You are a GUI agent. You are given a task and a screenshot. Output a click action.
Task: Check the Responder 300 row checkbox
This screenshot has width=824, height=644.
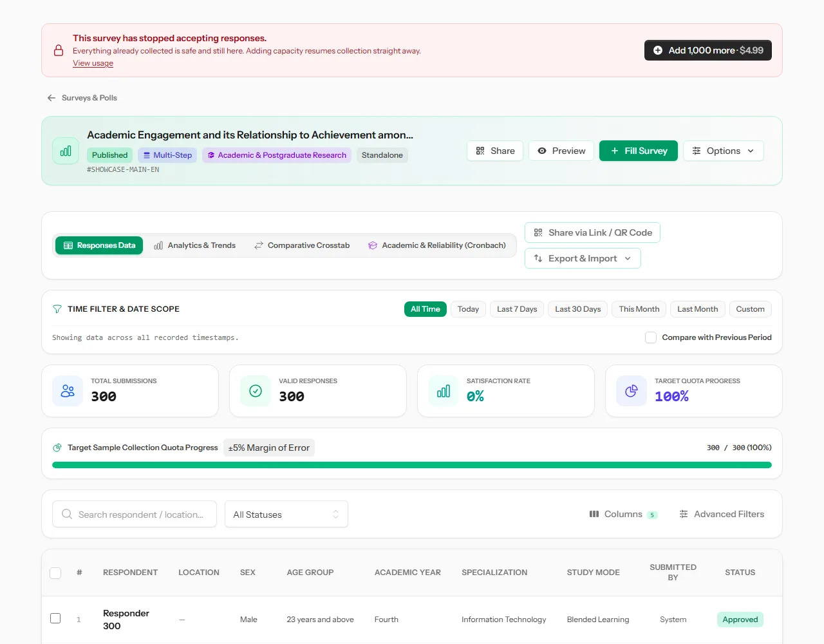(55, 618)
